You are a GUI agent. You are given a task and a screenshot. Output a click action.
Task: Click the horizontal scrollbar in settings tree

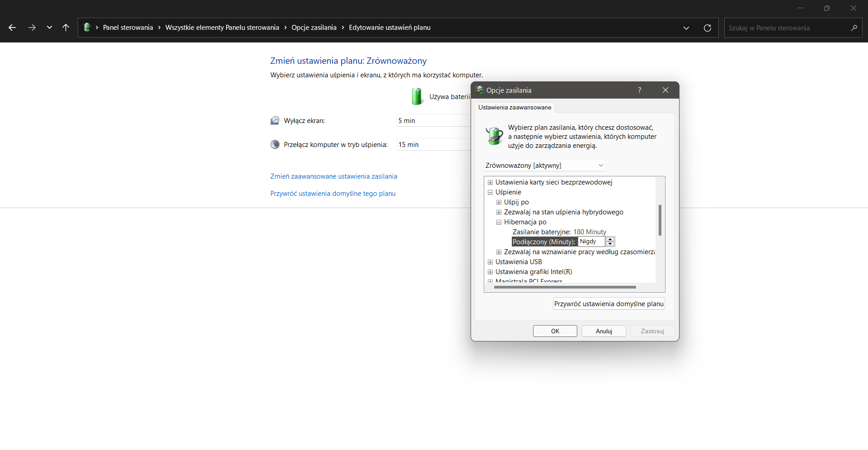point(565,287)
